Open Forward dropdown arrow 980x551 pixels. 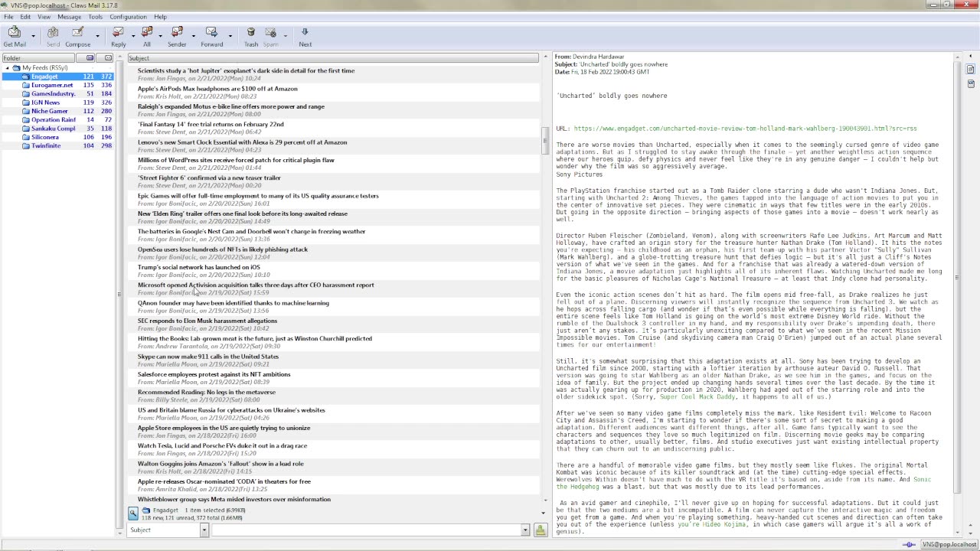(230, 35)
